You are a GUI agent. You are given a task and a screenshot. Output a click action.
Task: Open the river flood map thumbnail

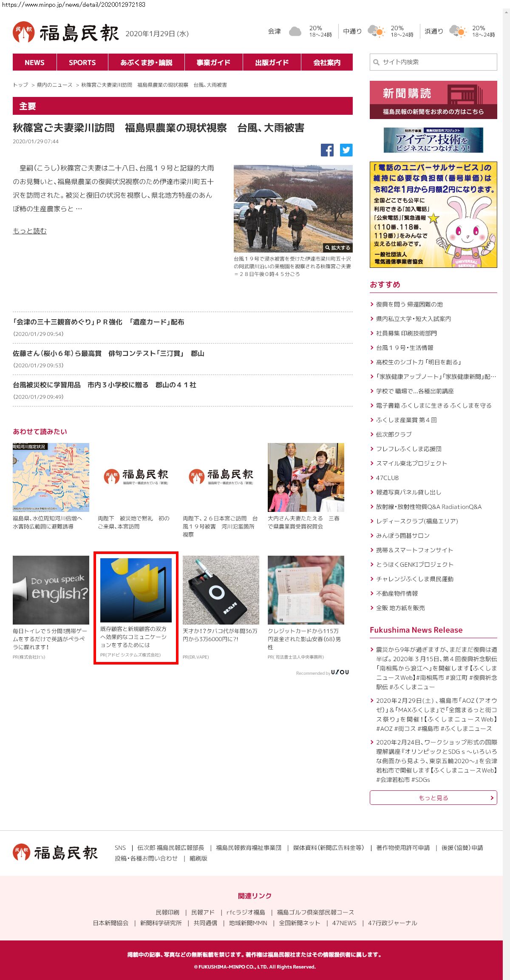click(x=51, y=477)
